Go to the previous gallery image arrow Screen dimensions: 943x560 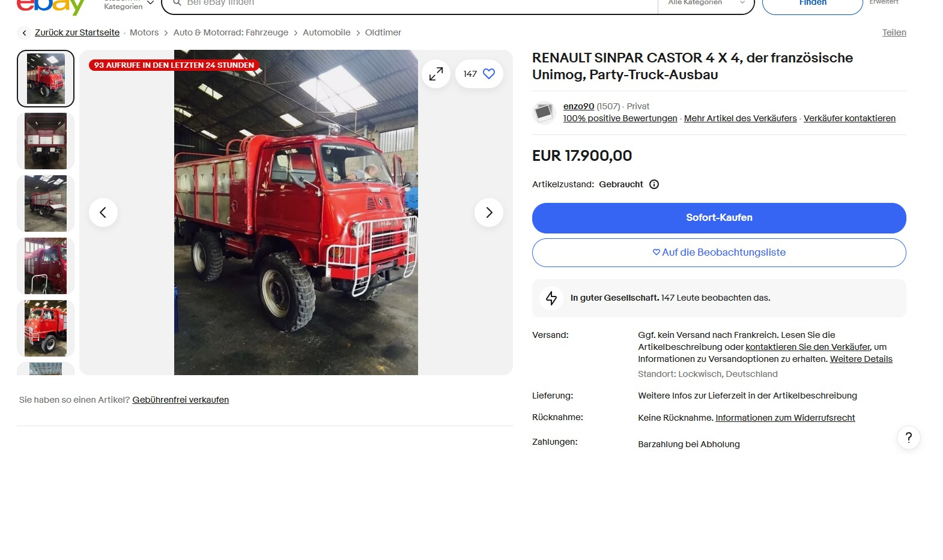[103, 212]
